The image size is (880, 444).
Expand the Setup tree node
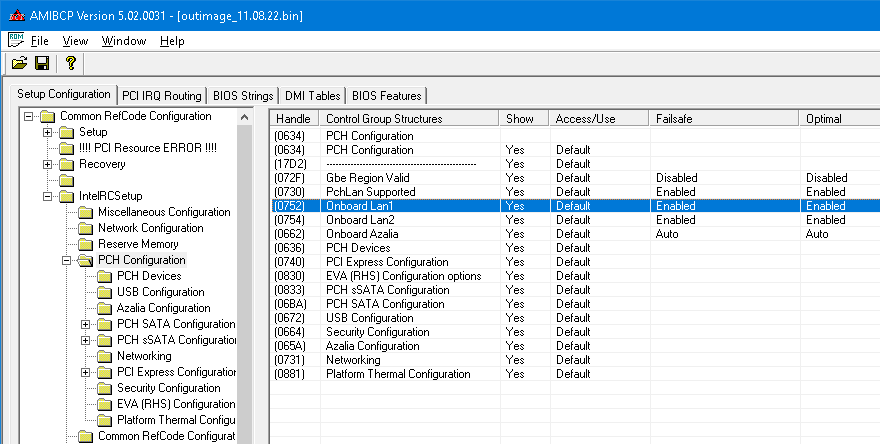(47, 132)
